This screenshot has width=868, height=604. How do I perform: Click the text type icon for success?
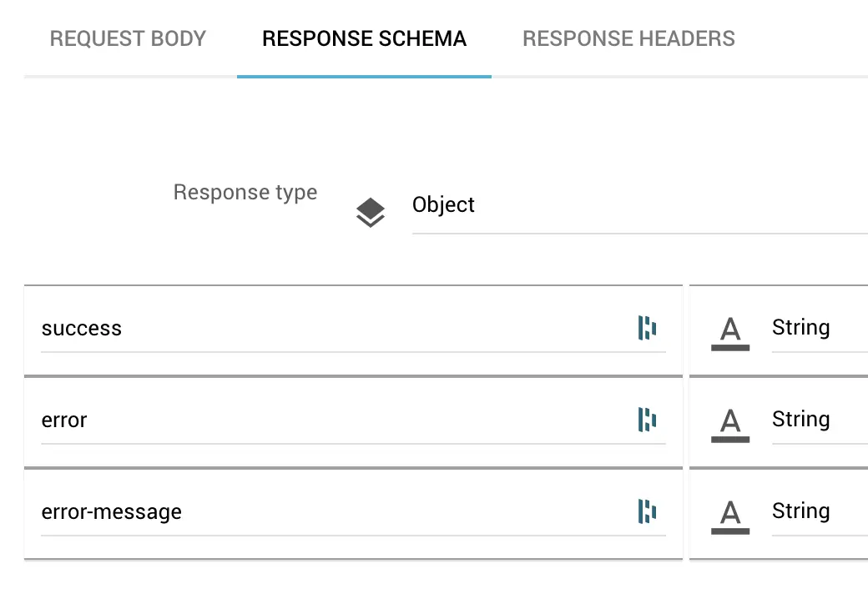point(730,331)
